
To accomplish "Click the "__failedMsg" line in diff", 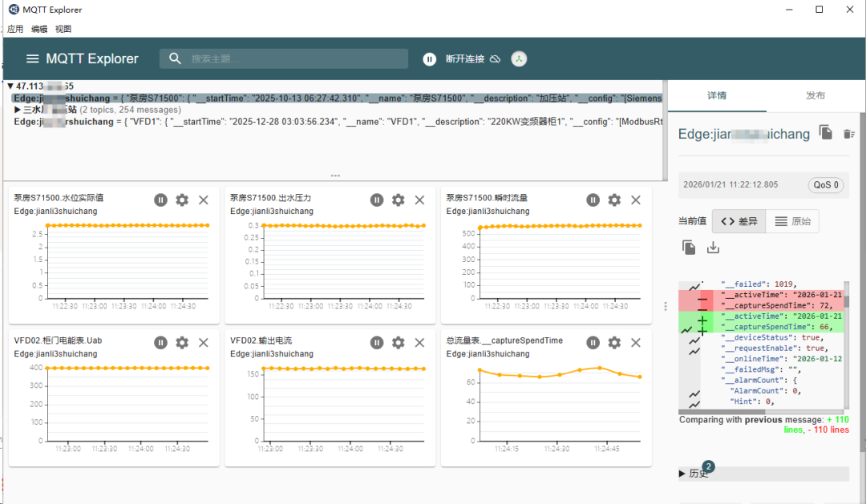I will coord(759,369).
